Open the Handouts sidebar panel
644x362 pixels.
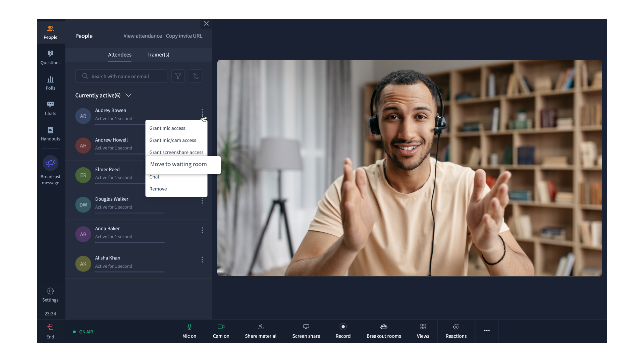click(x=50, y=133)
